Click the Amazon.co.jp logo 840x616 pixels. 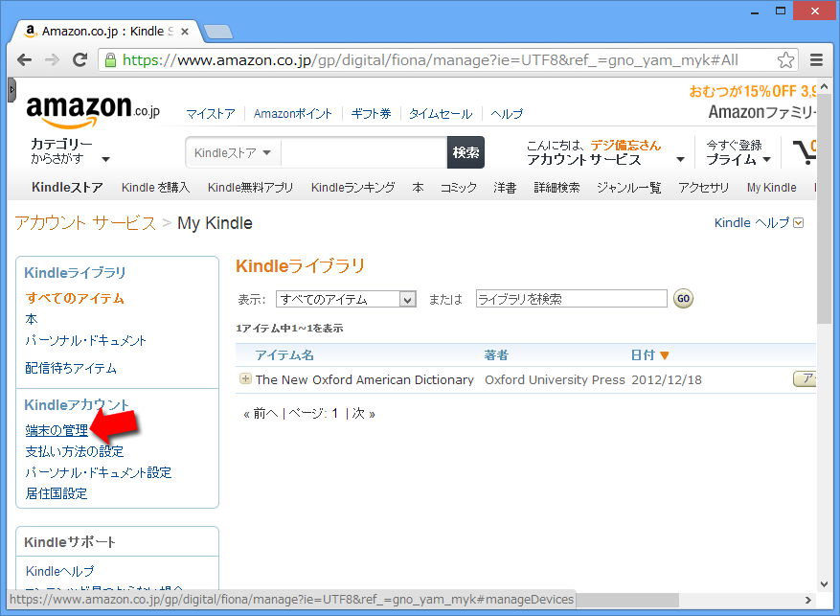(93, 111)
